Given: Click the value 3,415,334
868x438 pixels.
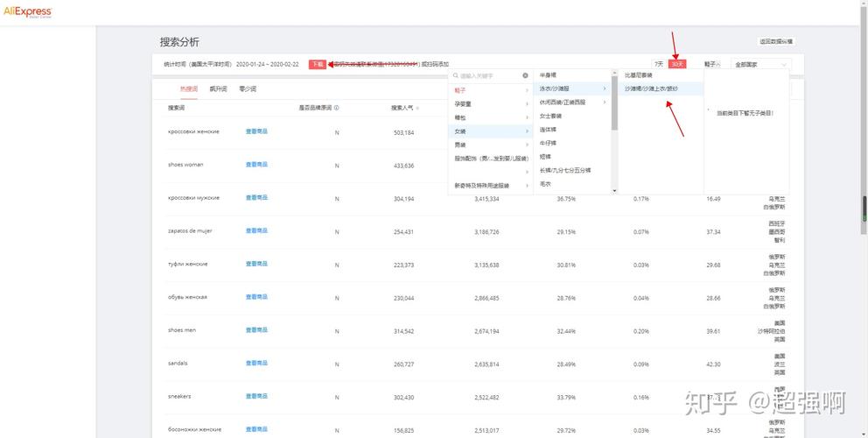Looking at the screenshot, I should (486, 199).
